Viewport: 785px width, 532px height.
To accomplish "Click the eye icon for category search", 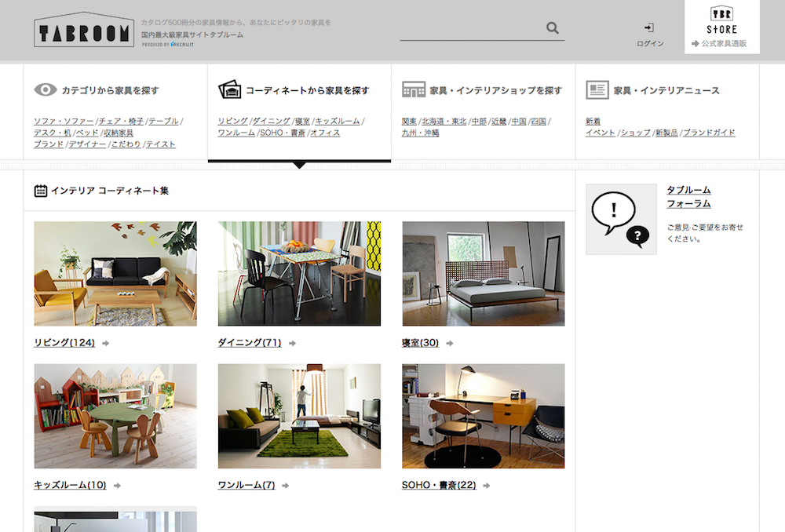I will pyautogui.click(x=46, y=89).
